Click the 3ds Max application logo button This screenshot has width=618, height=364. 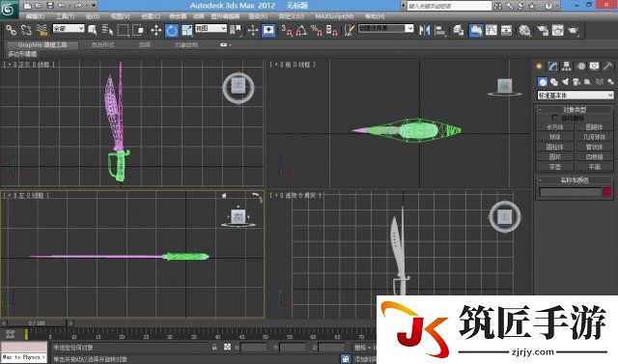[9, 10]
